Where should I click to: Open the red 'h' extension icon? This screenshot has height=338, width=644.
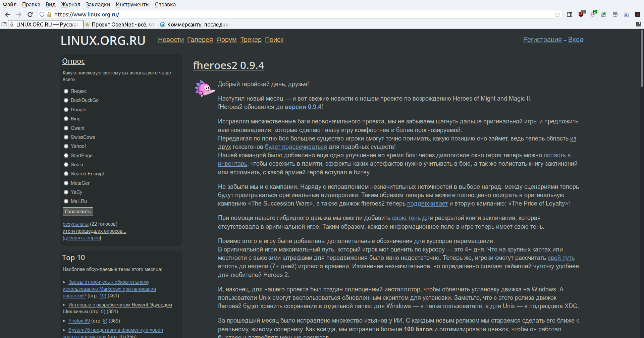(x=638, y=14)
